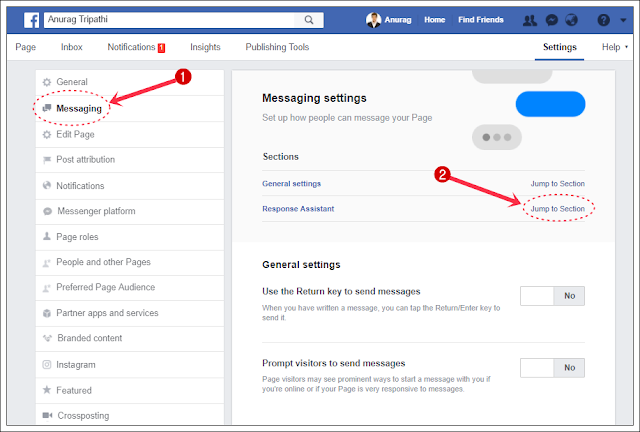640x432 pixels.
Task: Click the Crossposting video camera icon
Action: pyautogui.click(x=47, y=415)
